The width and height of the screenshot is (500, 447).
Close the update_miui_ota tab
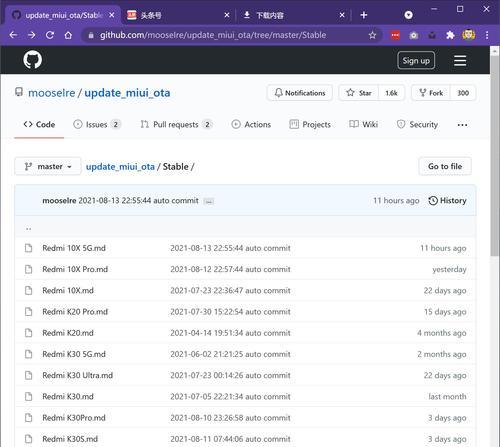coord(112,15)
